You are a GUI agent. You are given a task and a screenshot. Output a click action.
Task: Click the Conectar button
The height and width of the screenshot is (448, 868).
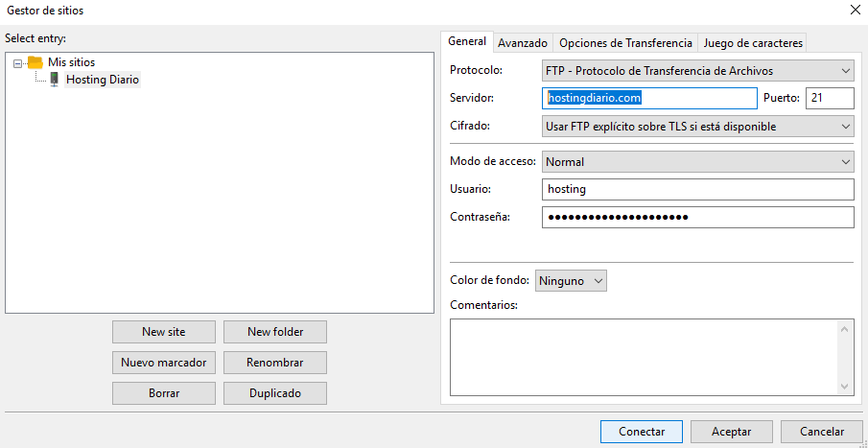point(642,432)
